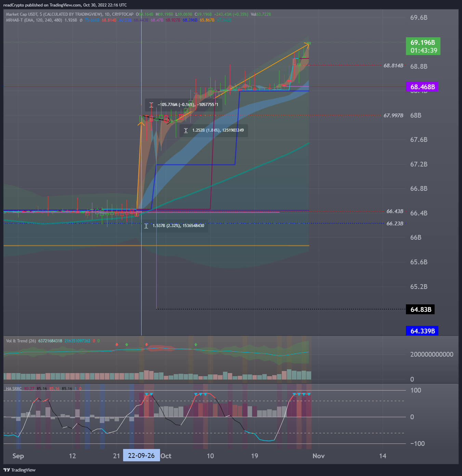Click the +243.43M (+0.35%) change value
The width and height of the screenshot is (462, 476).
[x=231, y=14]
